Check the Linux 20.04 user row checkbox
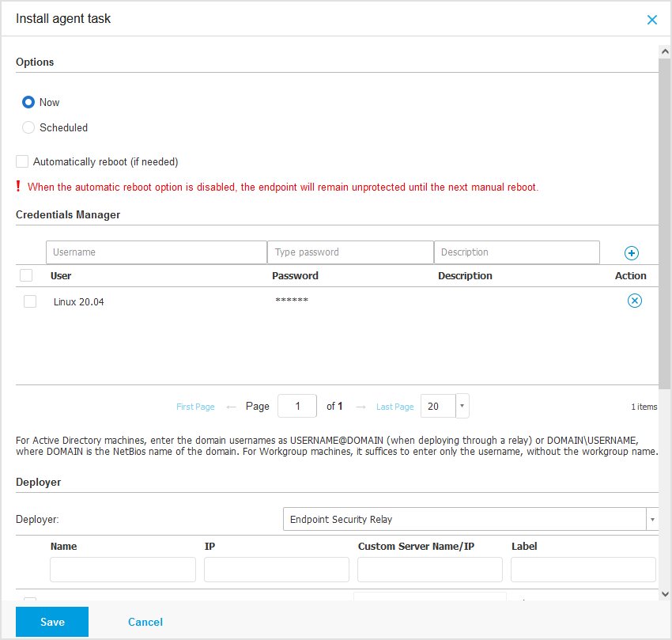 click(30, 301)
